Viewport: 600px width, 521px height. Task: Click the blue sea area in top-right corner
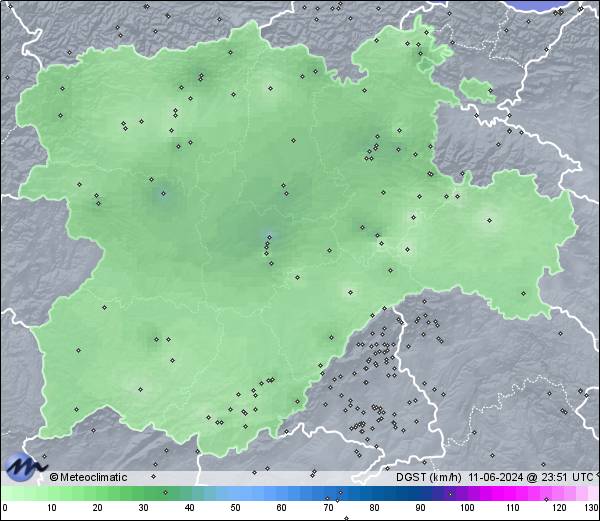(x=565, y=5)
